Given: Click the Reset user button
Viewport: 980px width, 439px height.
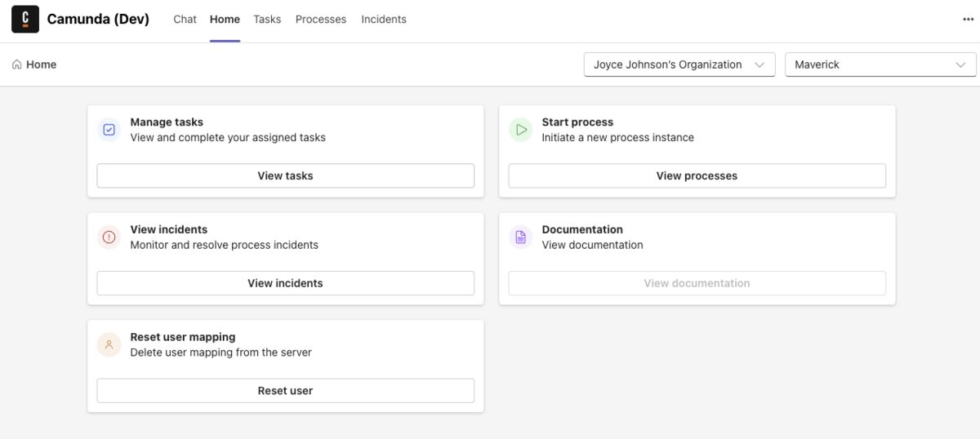Looking at the screenshot, I should (286, 391).
